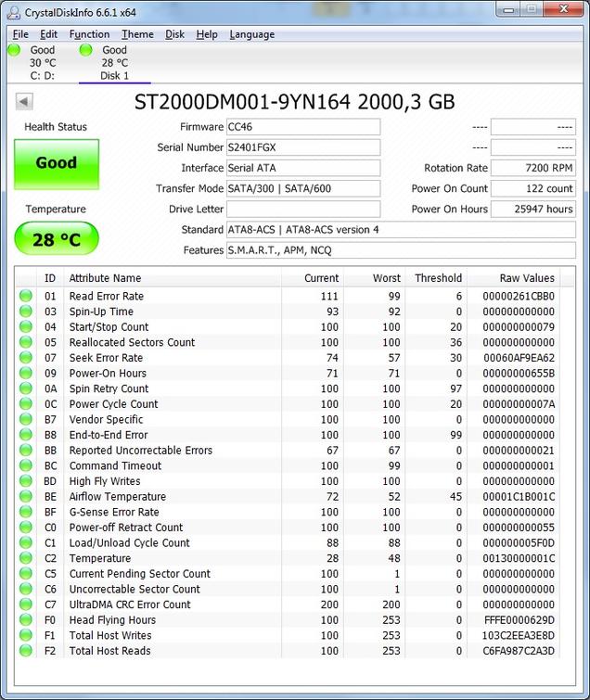This screenshot has height=700, width=590.
Task: Click the Raw Values column header
Action: pyautogui.click(x=514, y=278)
